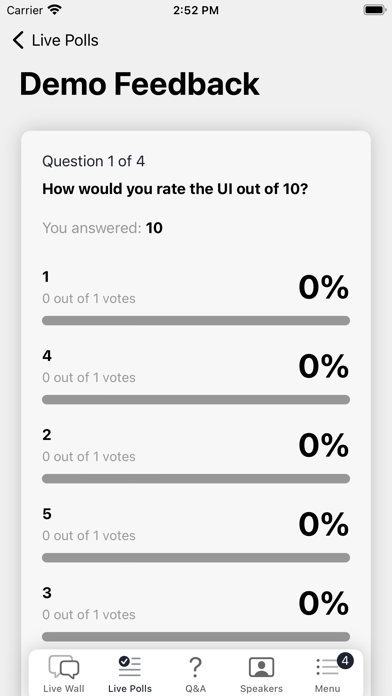392x696 pixels.
Task: Tap the Wi-Fi signal icon
Action: click(x=55, y=10)
